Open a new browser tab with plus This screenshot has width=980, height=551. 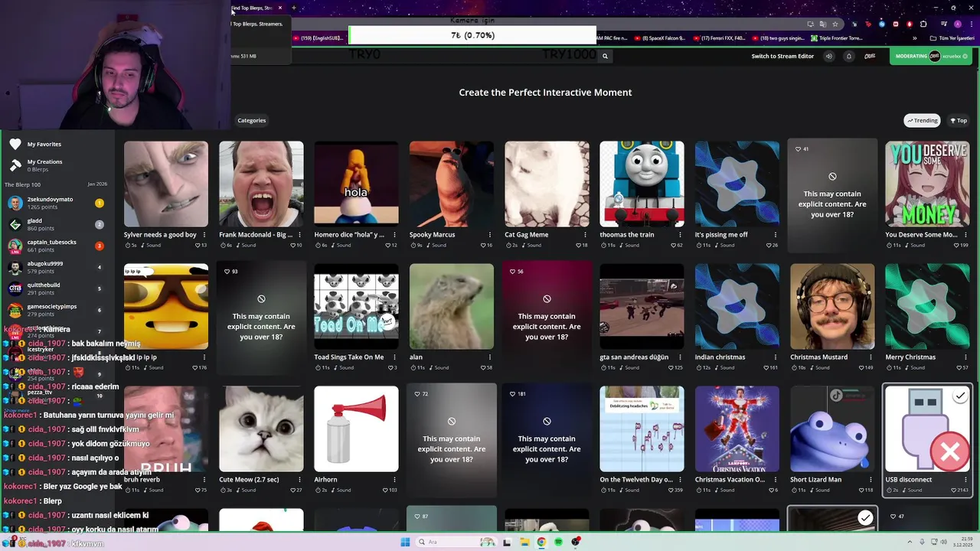[293, 8]
